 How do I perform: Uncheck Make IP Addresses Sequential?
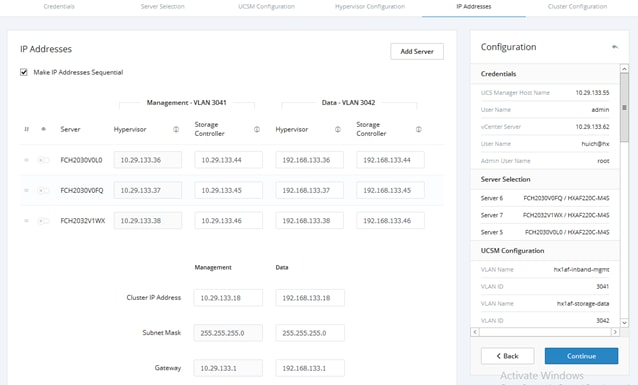pyautogui.click(x=24, y=72)
